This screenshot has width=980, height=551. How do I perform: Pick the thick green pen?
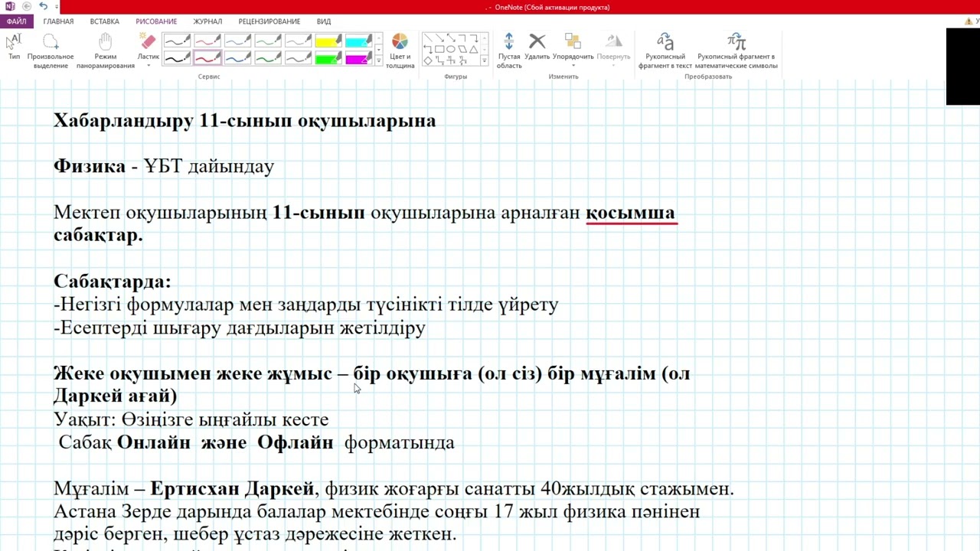click(x=268, y=58)
